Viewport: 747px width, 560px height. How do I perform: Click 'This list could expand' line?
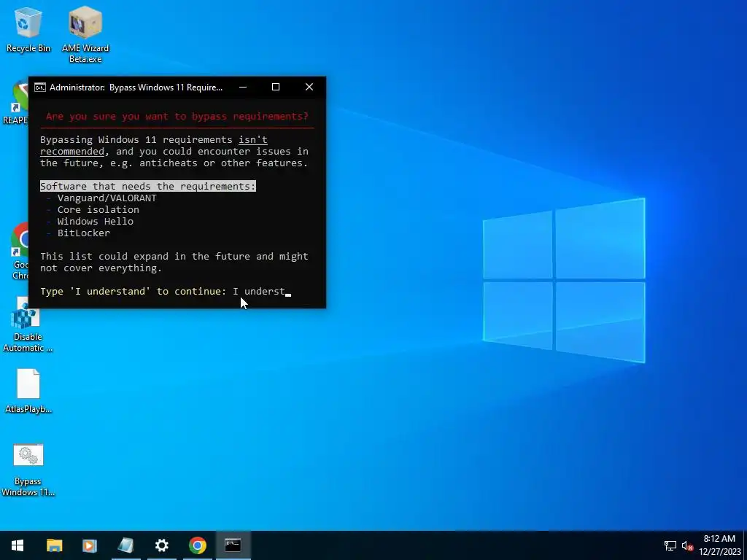(174, 256)
